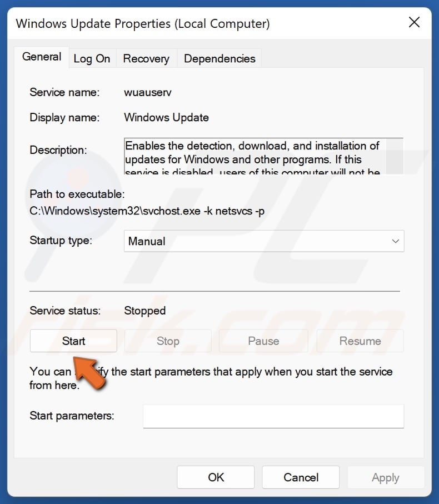Focus the Start parameters text field
This screenshot has width=439, height=504.
click(x=273, y=416)
